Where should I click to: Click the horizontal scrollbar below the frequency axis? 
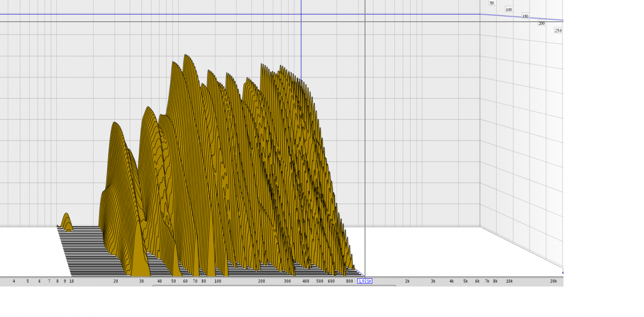click(x=274, y=286)
